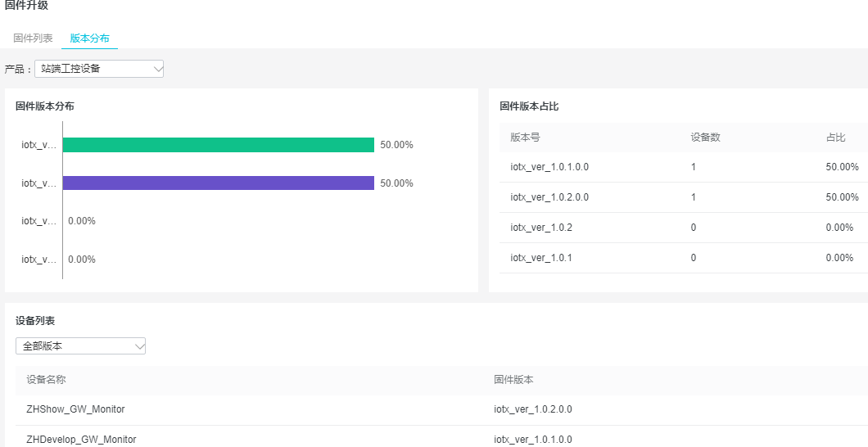This screenshot has height=447, width=868.
Task: Click the 全部版本 dropdown chevron arrow
Action: pyautogui.click(x=139, y=346)
